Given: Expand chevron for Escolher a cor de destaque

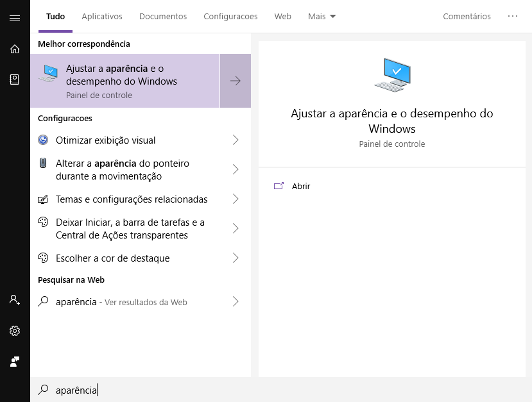Looking at the screenshot, I should (x=236, y=258).
